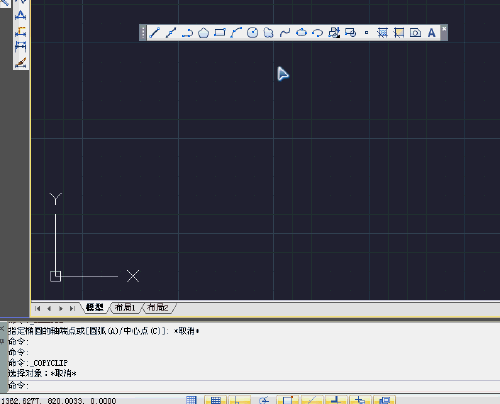This screenshot has width=500, height=404.
Task: Select the Ellipse tool
Action: pyautogui.click(x=301, y=33)
